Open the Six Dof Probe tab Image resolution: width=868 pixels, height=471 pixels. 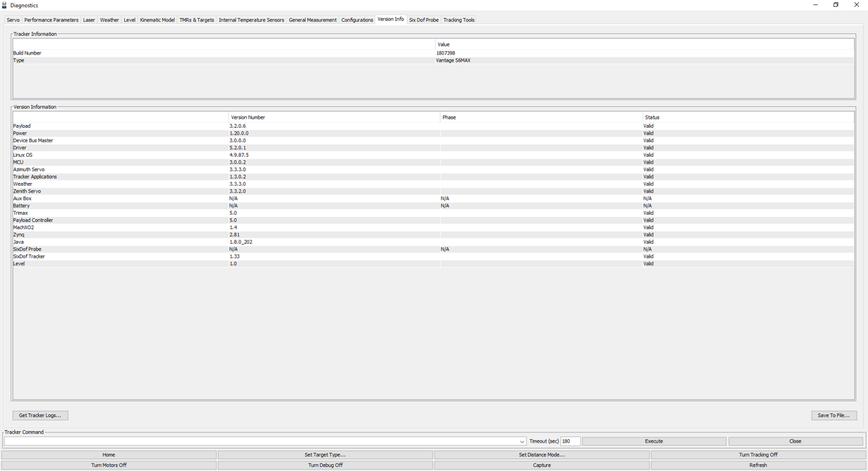[x=424, y=20]
